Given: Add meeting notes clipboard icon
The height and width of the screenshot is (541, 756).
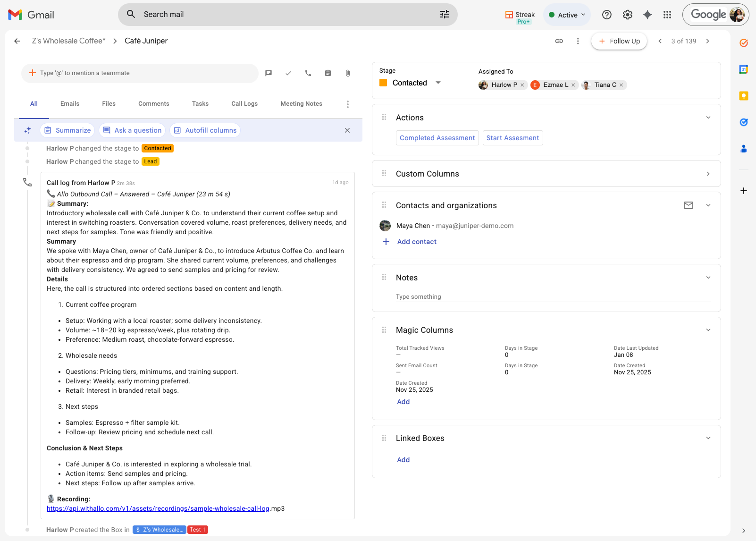Looking at the screenshot, I should [328, 73].
